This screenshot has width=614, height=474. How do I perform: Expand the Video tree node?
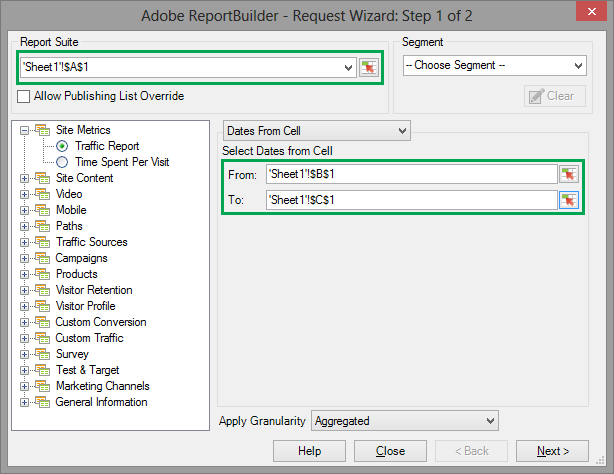pyautogui.click(x=24, y=195)
